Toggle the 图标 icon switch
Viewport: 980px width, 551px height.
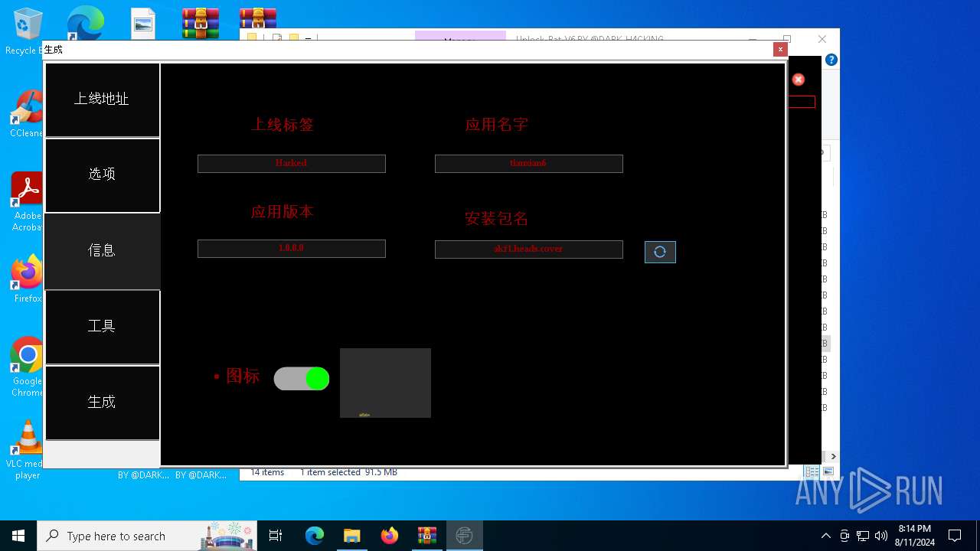(x=302, y=378)
